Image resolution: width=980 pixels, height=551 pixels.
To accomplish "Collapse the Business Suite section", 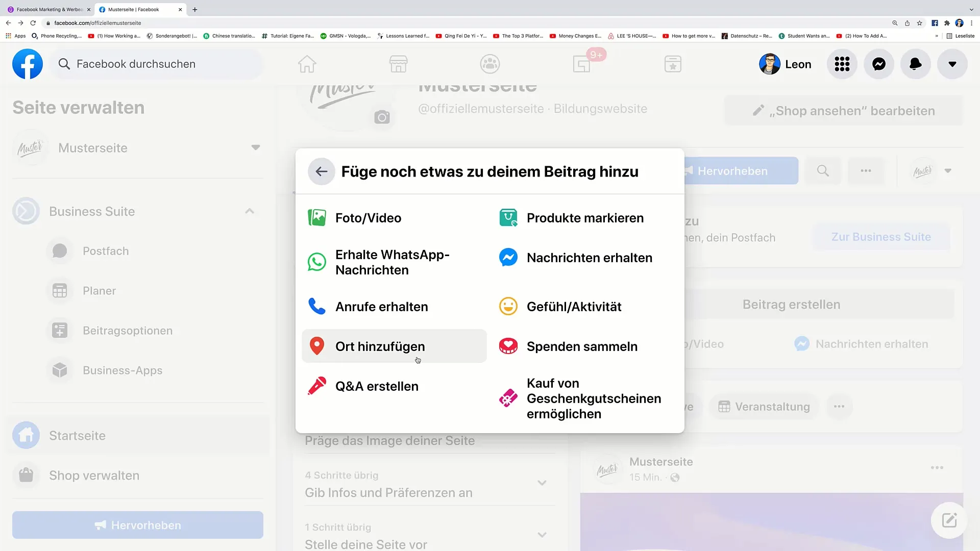I will tap(250, 211).
